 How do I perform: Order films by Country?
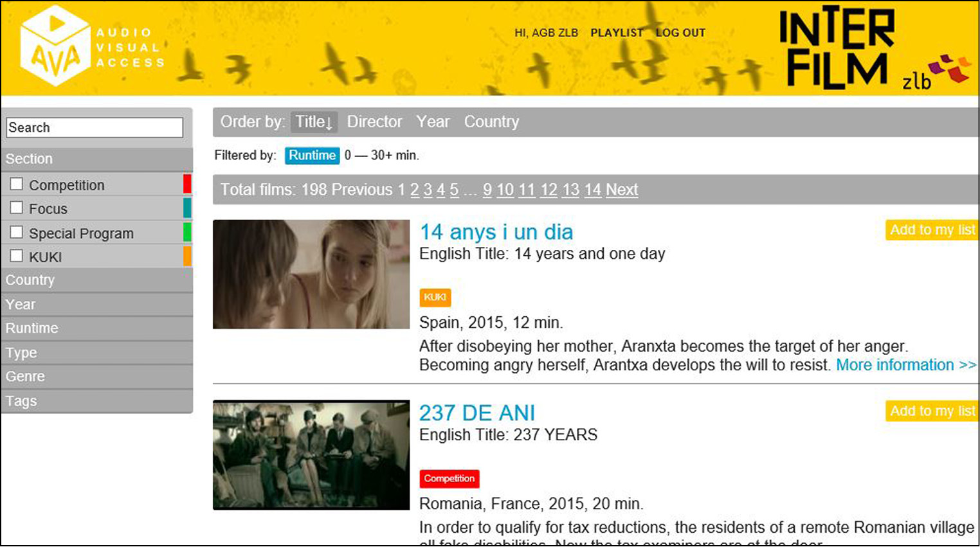(491, 121)
